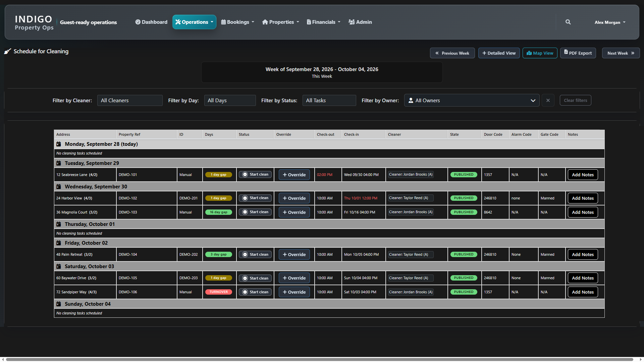Start clean for 36 Magnolia Court

click(x=255, y=212)
